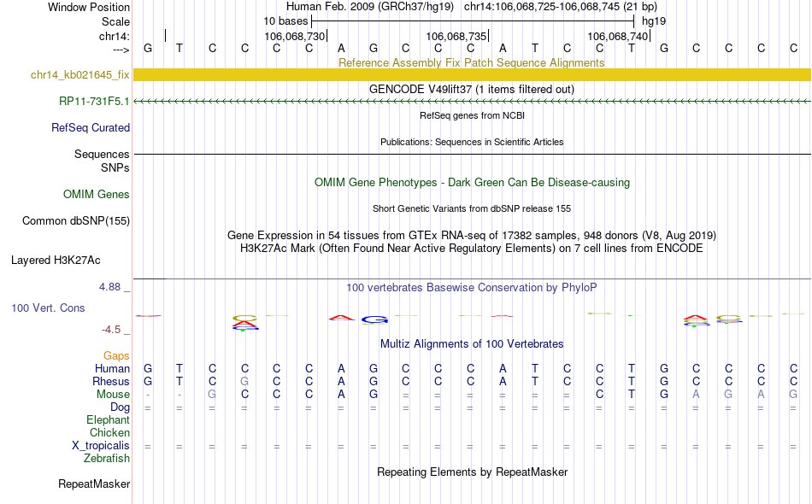The width and height of the screenshot is (812, 504).
Task: Select the Rhesus alignment row label
Action: [111, 382]
